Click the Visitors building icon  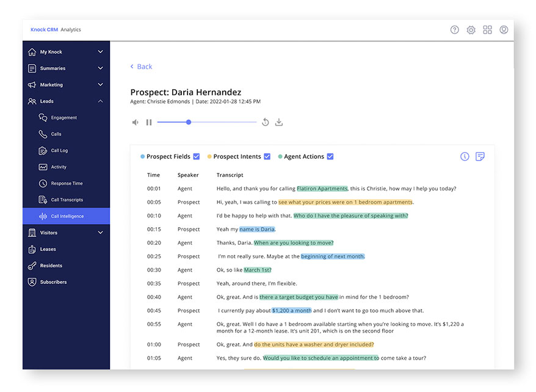coord(32,233)
